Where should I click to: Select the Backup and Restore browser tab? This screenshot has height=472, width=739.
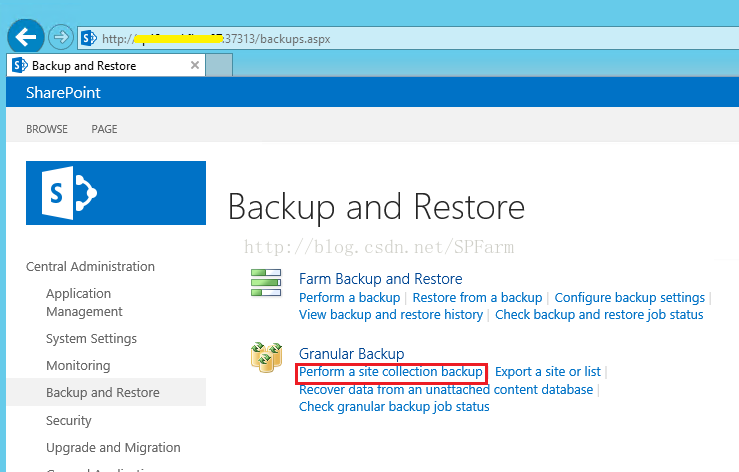(x=106, y=65)
